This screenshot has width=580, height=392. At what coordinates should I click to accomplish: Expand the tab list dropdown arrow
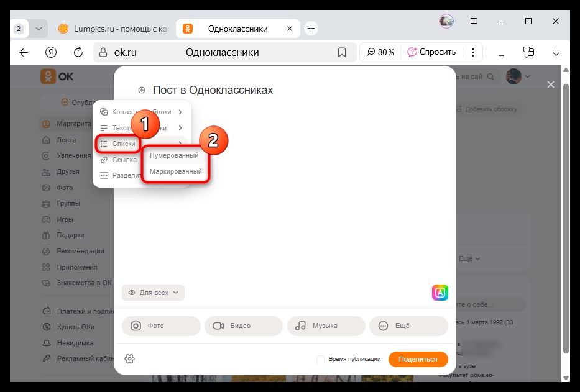coord(39,29)
